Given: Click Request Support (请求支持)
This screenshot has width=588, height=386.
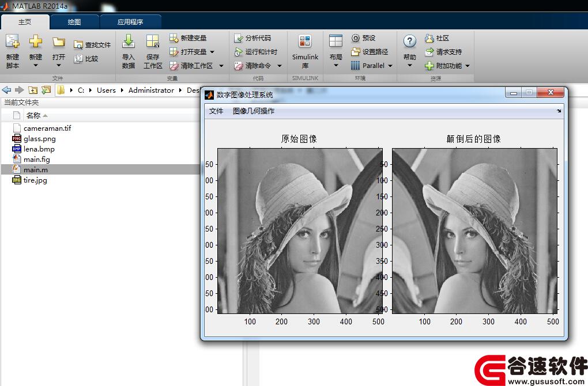Looking at the screenshot, I should click(x=443, y=52).
